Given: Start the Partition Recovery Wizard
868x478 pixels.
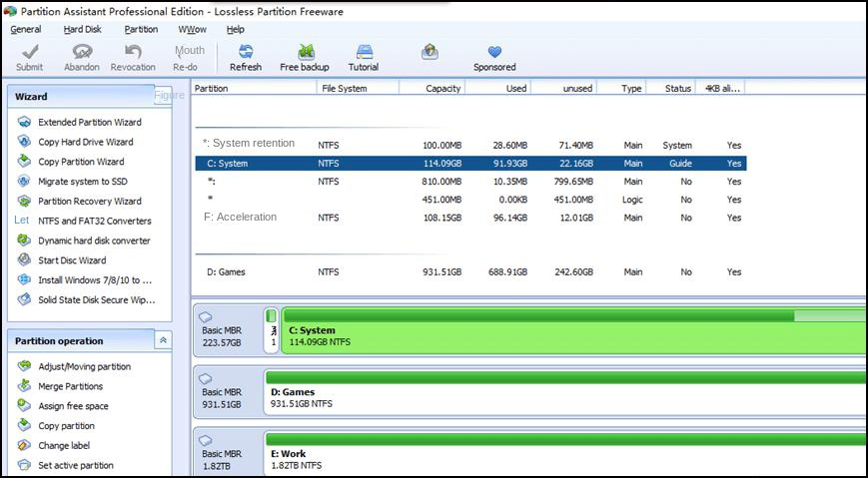Looking at the screenshot, I should point(89,202).
